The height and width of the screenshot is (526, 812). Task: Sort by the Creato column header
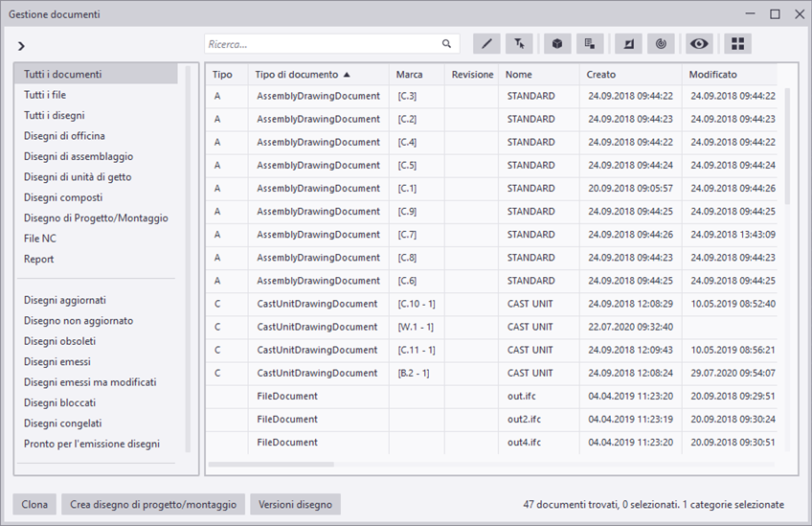(x=631, y=75)
